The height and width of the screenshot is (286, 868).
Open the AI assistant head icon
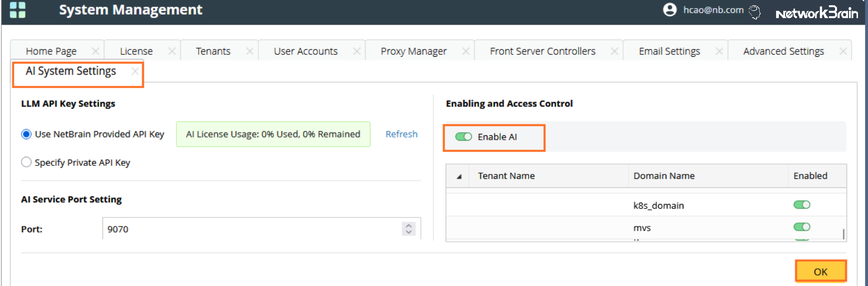[755, 11]
